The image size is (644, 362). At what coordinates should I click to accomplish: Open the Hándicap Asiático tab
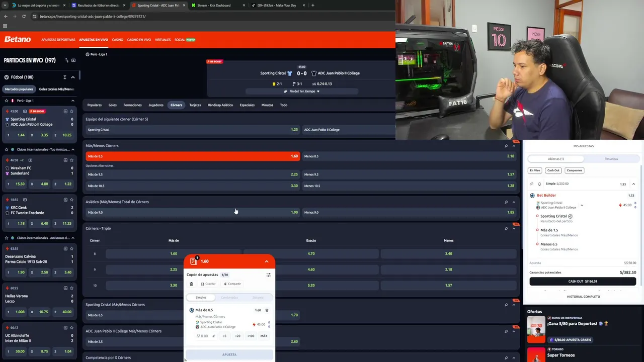click(x=220, y=105)
